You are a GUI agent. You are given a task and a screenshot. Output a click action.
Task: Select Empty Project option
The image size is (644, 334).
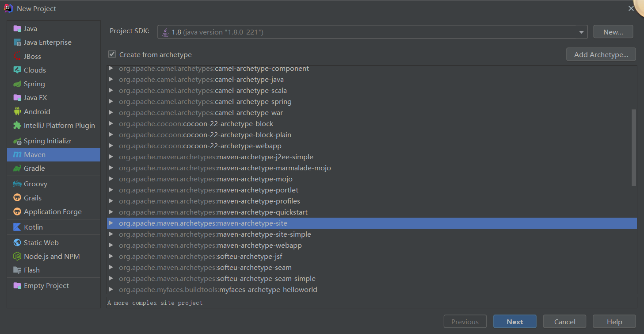click(x=54, y=286)
